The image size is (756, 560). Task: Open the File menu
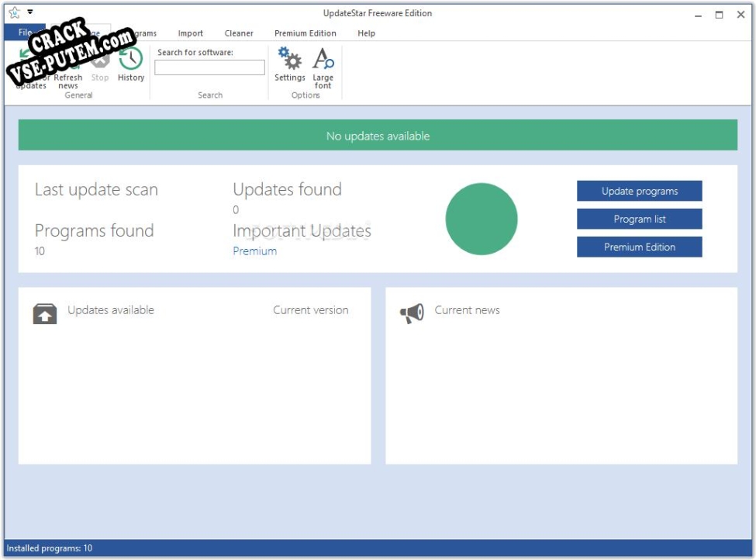[x=25, y=33]
